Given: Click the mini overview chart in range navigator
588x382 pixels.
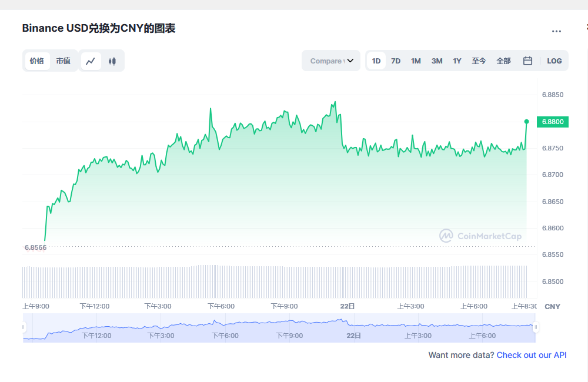Looking at the screenshot, I should click(x=279, y=328).
